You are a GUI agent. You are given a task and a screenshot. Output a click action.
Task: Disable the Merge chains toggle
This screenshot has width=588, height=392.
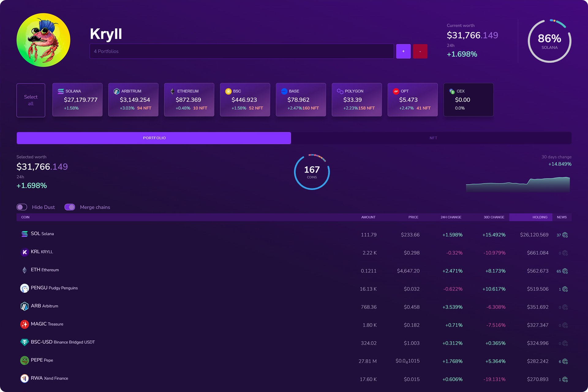(70, 207)
